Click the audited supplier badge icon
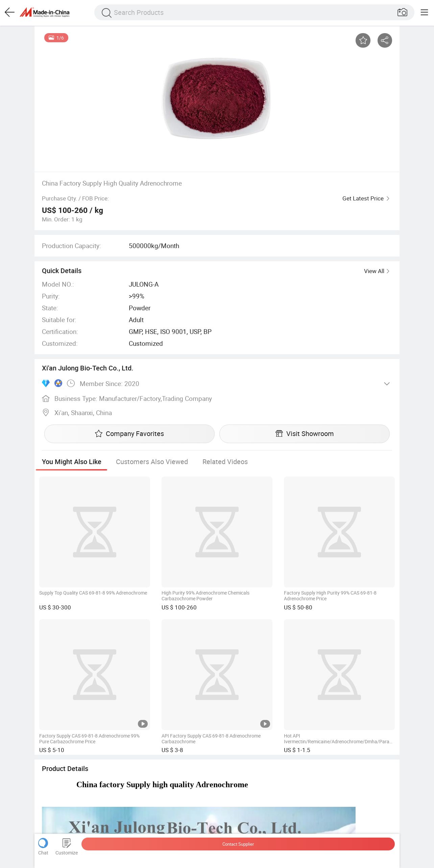This screenshot has width=434, height=868. 58,383
